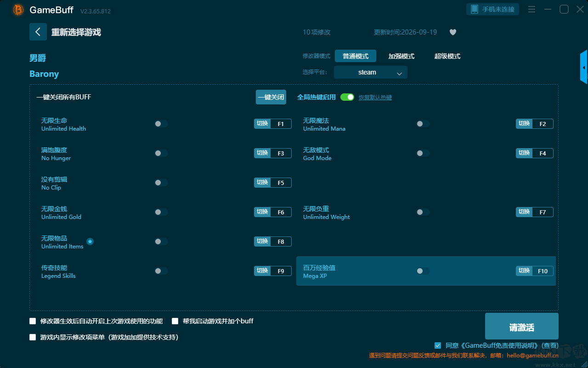Click the F6 hotkey for Unlimited Gold
The width and height of the screenshot is (588, 368).
tap(281, 212)
